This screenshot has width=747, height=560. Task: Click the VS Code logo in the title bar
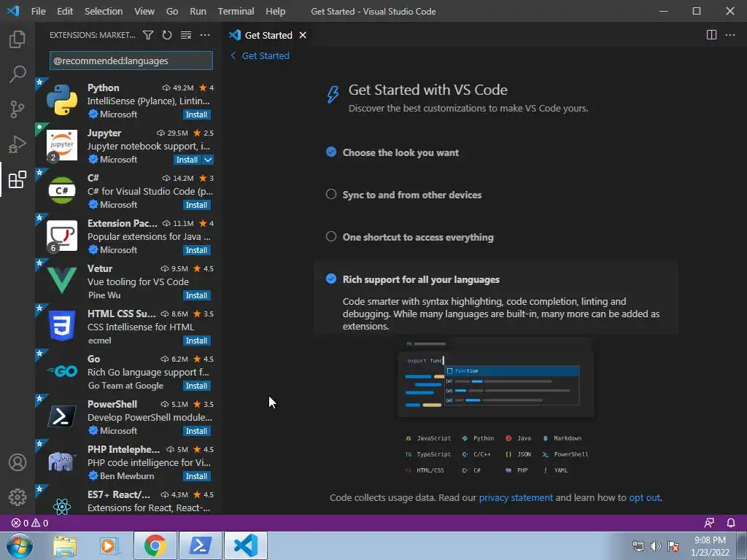click(13, 11)
